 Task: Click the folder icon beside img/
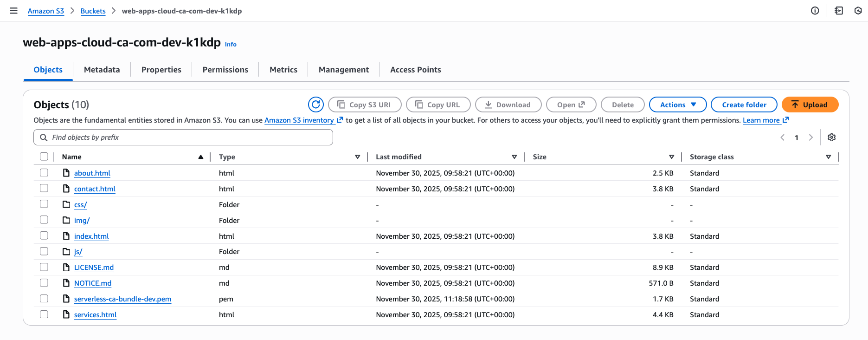click(66, 220)
